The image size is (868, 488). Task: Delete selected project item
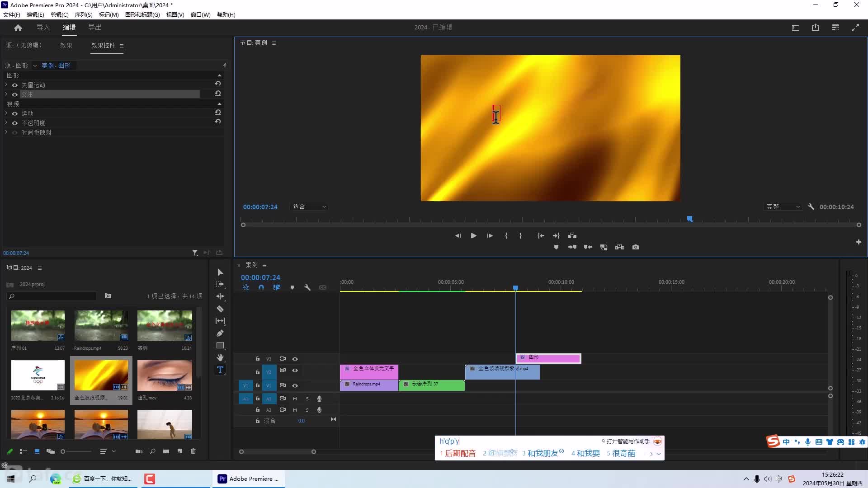(x=193, y=451)
